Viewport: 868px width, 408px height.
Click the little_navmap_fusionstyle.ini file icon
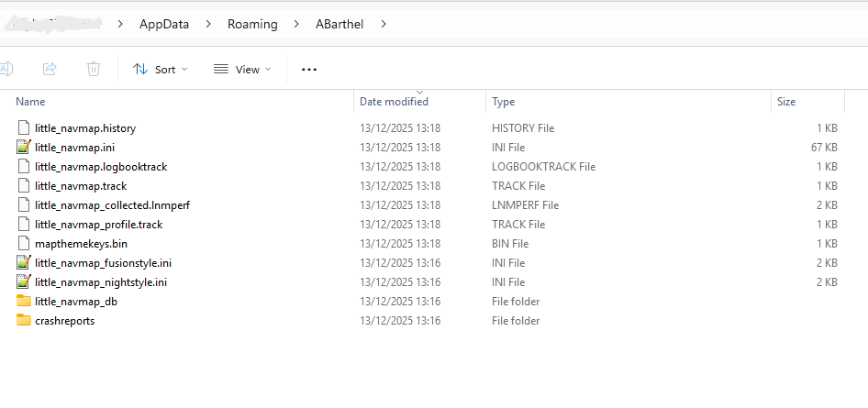[23, 262]
